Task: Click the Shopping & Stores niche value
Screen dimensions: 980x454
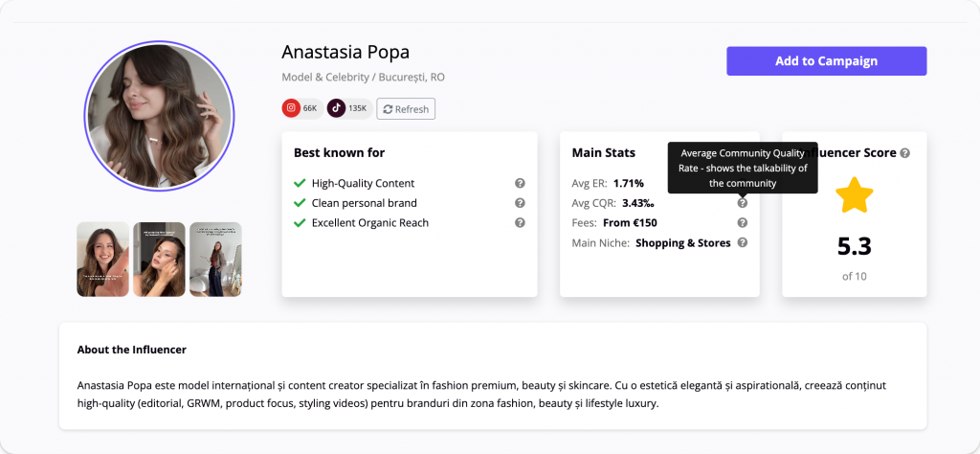Action: pos(682,243)
